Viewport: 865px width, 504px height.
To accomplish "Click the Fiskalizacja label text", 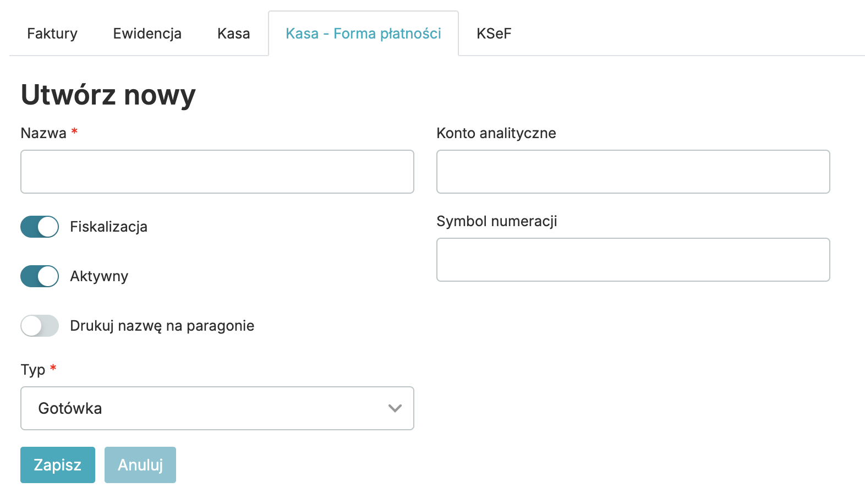I will click(x=108, y=227).
